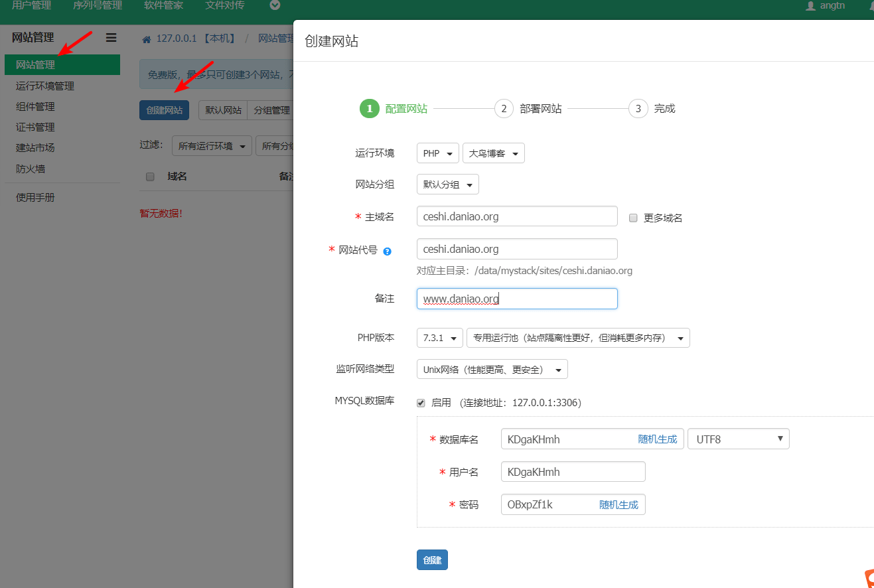
Task: Open 用户管理 in the top menu
Action: [x=31, y=5]
